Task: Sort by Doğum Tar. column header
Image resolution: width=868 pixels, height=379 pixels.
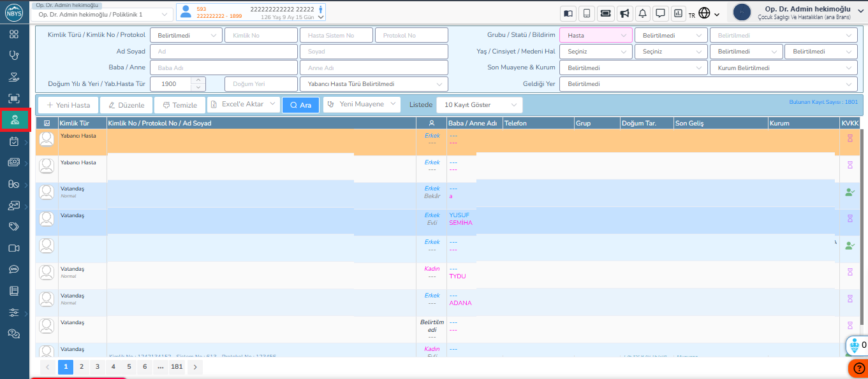Action: point(647,124)
